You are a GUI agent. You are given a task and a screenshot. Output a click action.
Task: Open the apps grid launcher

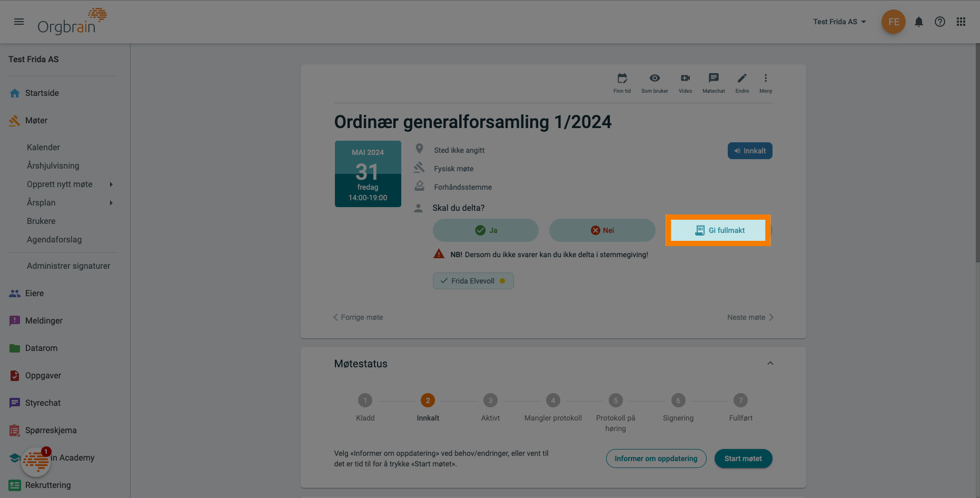[x=961, y=22]
